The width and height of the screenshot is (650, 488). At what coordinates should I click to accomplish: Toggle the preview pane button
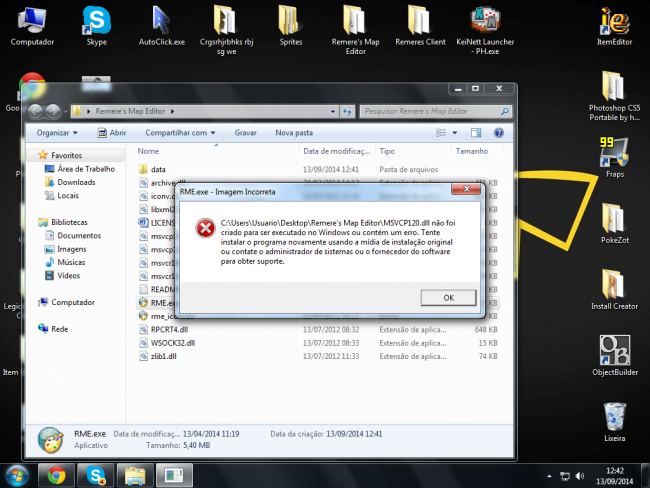click(x=476, y=133)
